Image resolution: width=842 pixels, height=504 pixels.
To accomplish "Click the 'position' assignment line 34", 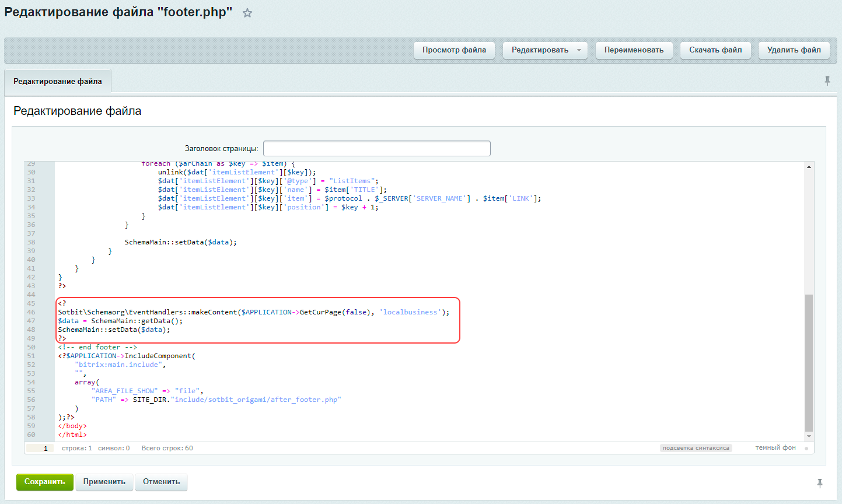I will click(268, 207).
